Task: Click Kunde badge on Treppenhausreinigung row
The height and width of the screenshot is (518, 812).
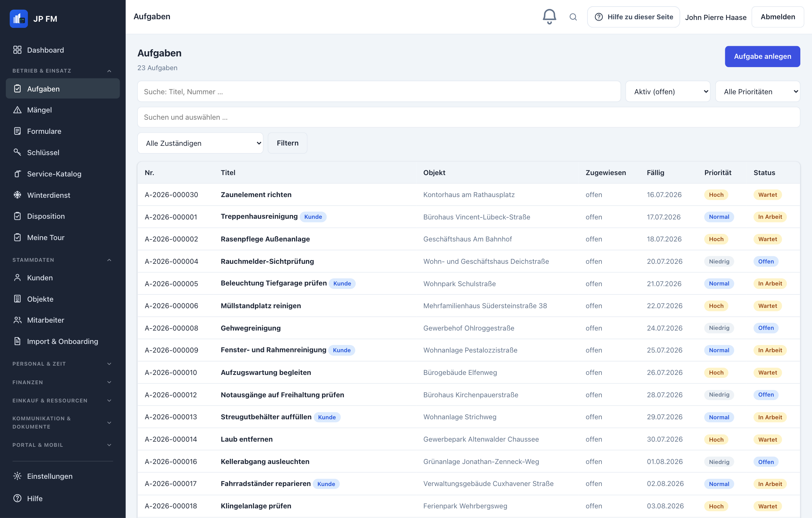Action: pyautogui.click(x=313, y=217)
